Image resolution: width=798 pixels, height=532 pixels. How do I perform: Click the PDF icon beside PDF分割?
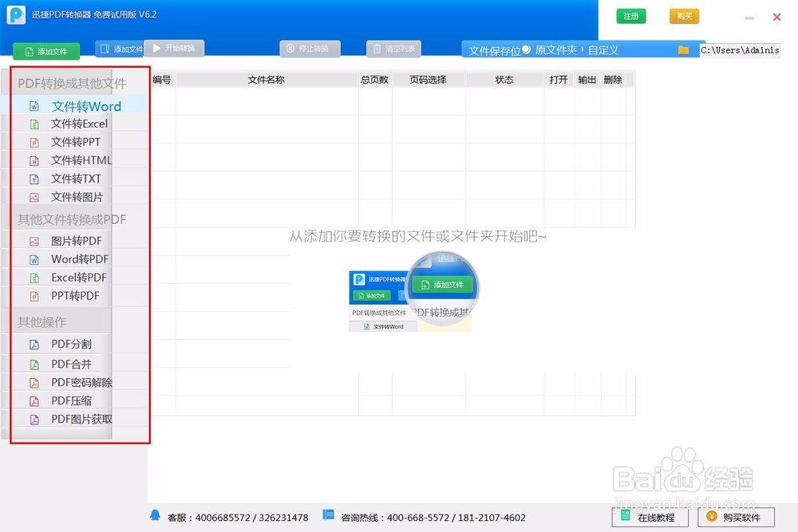(x=34, y=345)
